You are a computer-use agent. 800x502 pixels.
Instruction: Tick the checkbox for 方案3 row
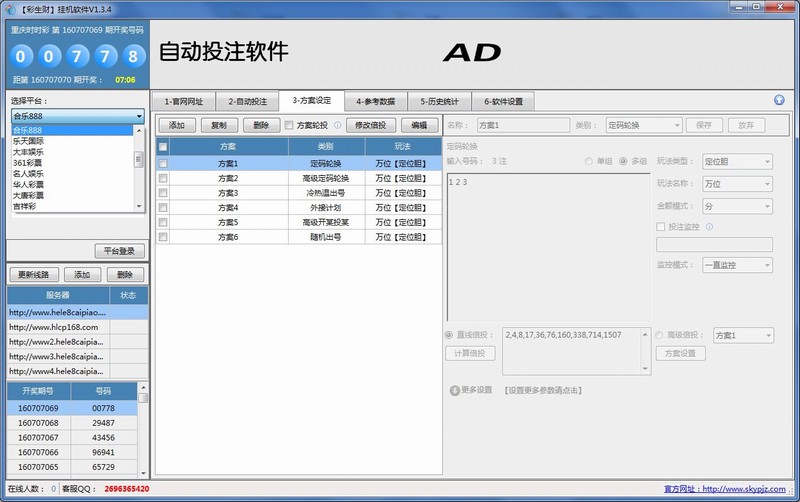tap(163, 193)
